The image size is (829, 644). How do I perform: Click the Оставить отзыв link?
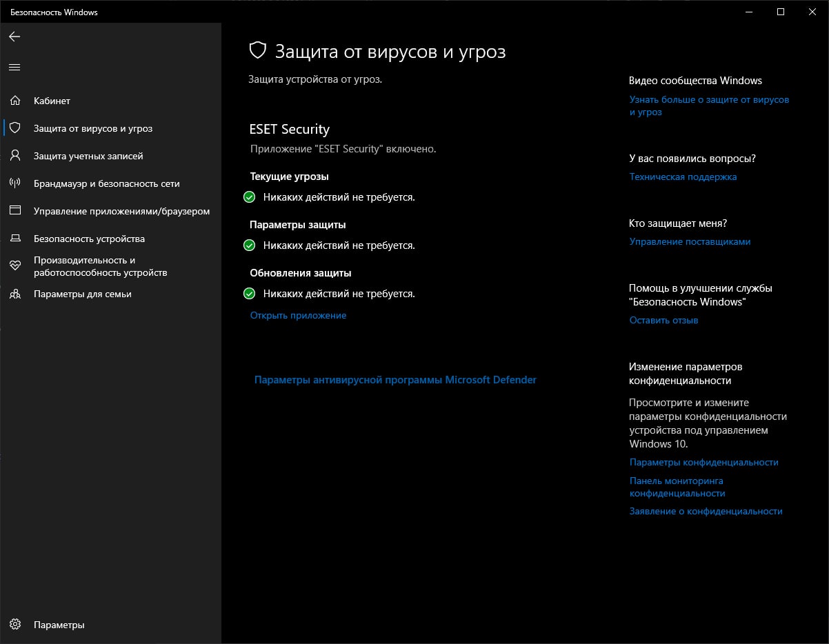coord(663,320)
